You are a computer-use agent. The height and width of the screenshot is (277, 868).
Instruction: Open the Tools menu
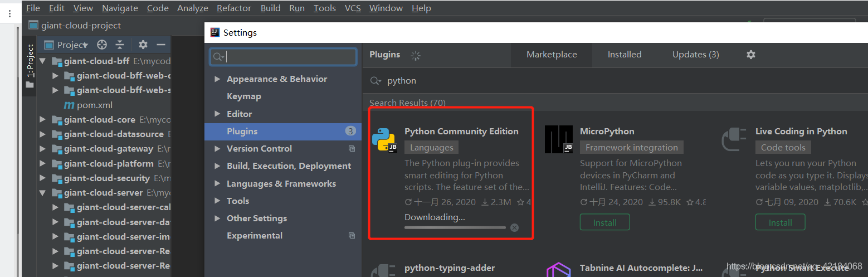click(x=325, y=8)
